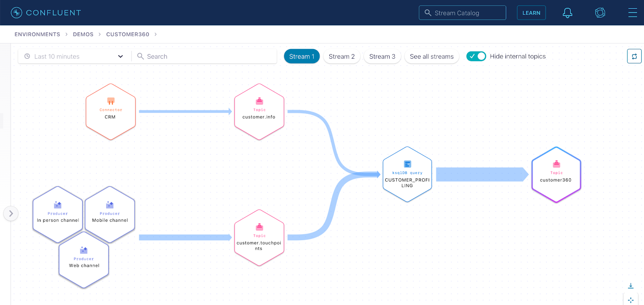Focus the Stream Catalog search box
The width and height of the screenshot is (644, 305).
(x=462, y=13)
